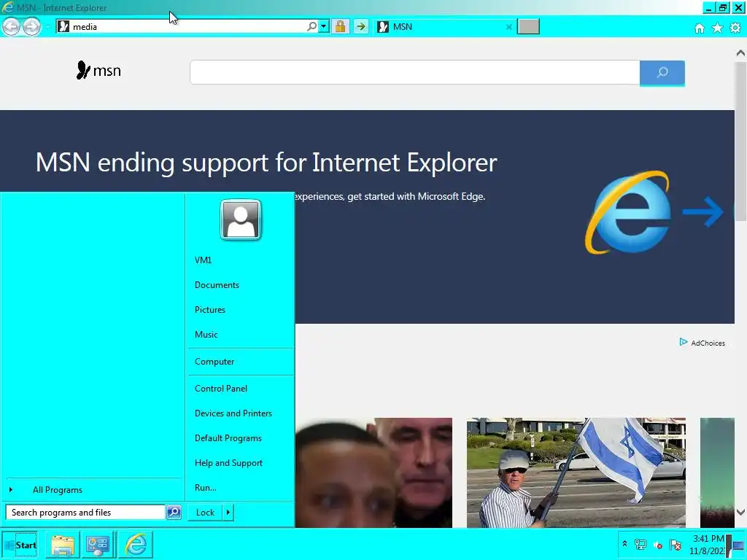
Task: Click the Lock button
Action: click(x=205, y=513)
